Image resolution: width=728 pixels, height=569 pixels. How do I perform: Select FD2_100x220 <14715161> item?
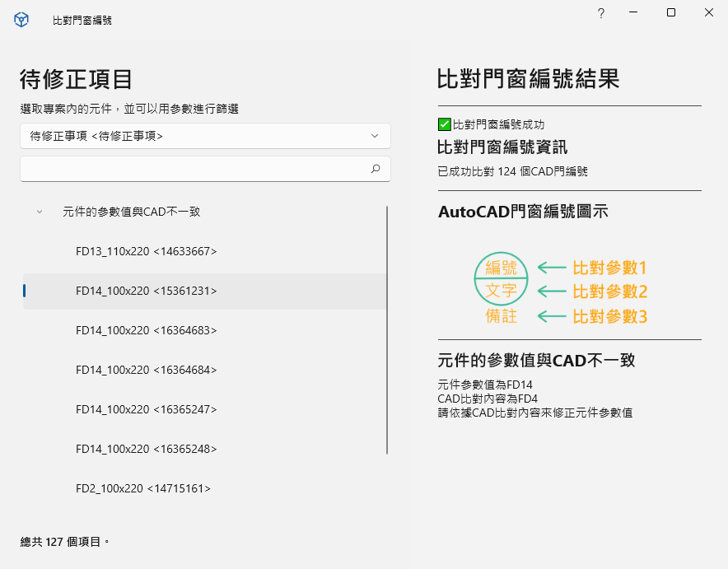tap(142, 488)
